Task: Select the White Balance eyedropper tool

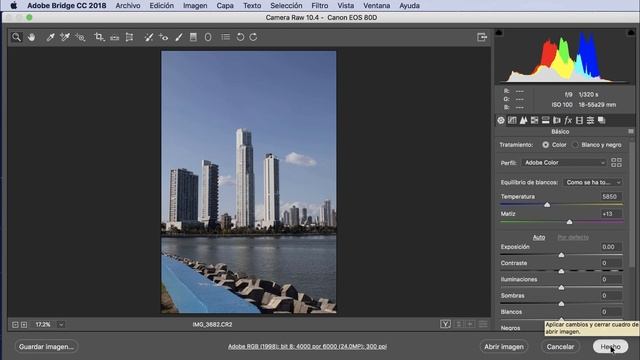Action: tap(50, 37)
